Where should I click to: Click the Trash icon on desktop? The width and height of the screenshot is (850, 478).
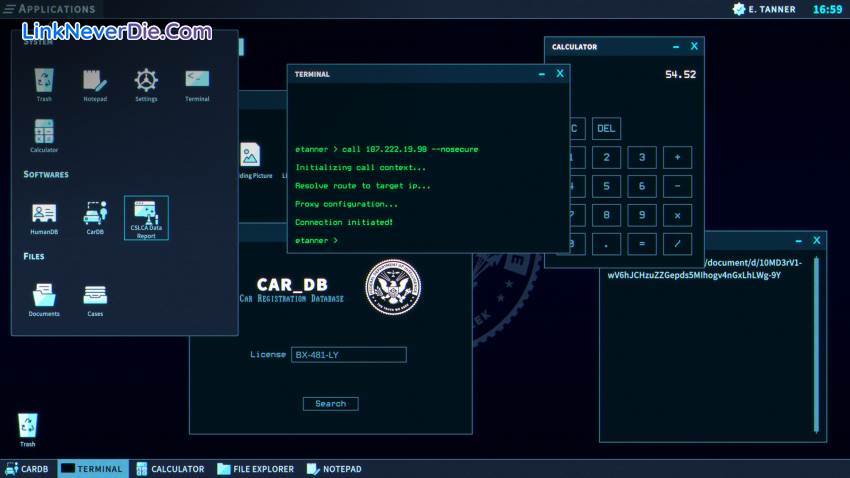(28, 428)
